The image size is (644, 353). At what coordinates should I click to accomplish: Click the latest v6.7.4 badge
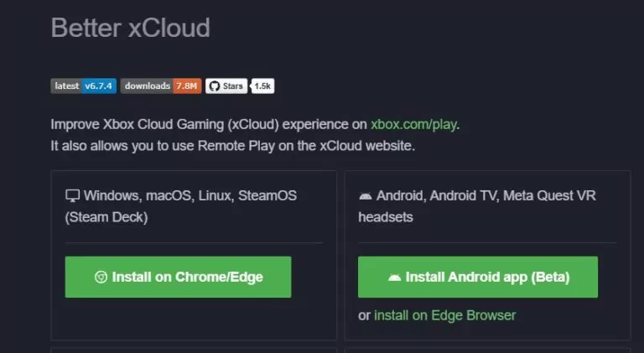click(x=83, y=86)
